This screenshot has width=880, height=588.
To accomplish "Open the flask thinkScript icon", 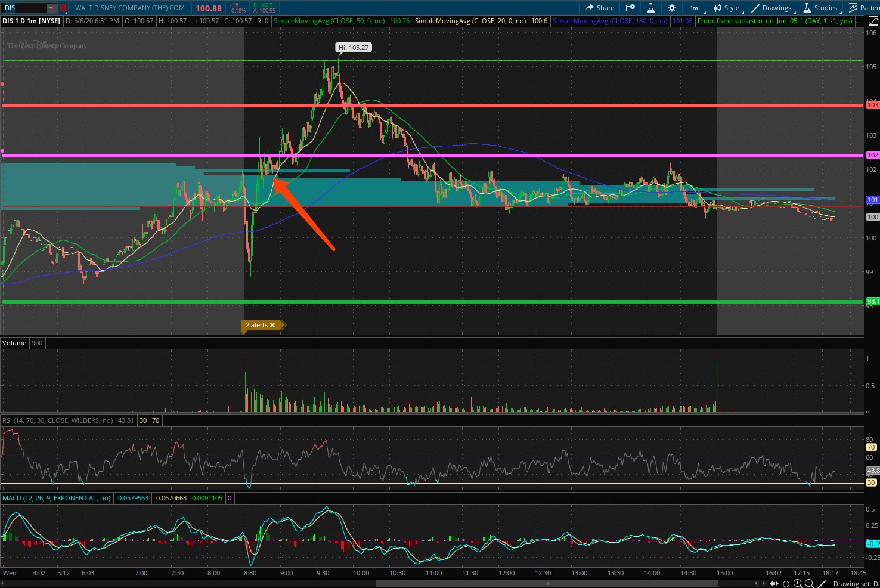I will (x=651, y=8).
